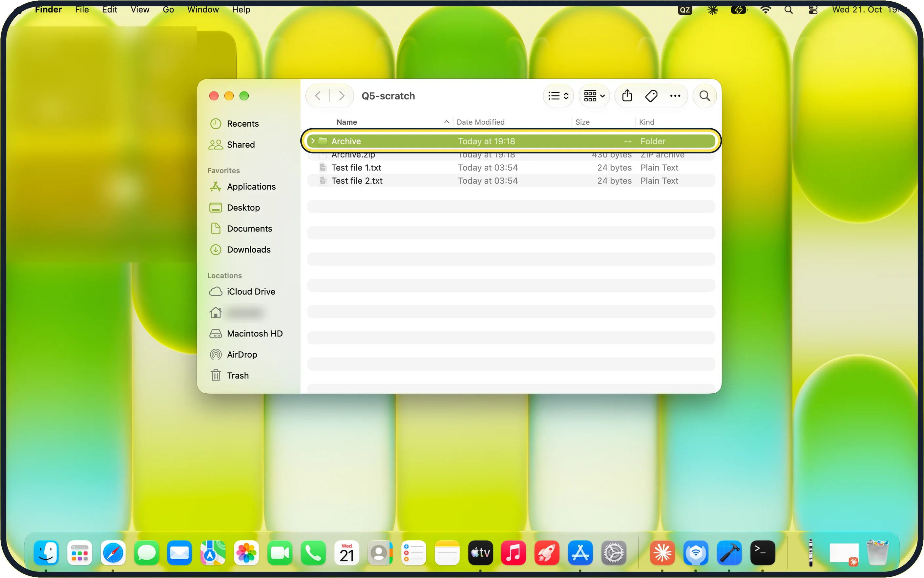Screen dimensions: 924x578
Task: Click the Tags icon in the toolbar
Action: (x=651, y=95)
